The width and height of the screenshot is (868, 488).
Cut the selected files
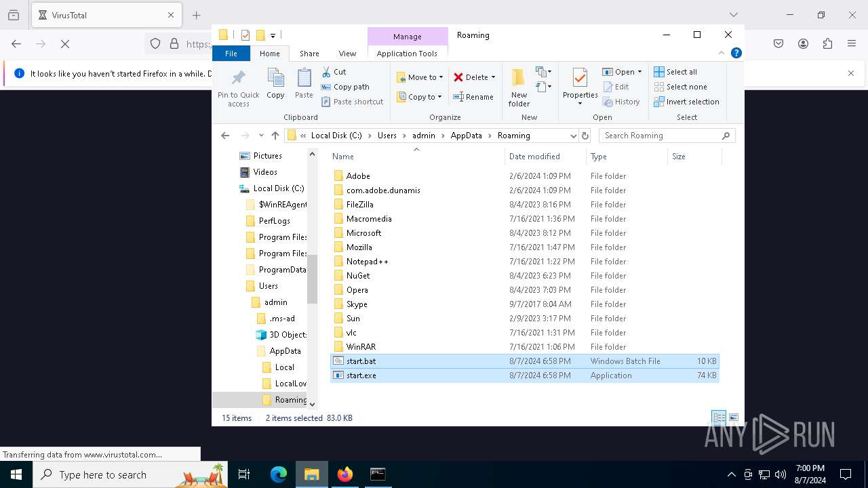coord(334,72)
